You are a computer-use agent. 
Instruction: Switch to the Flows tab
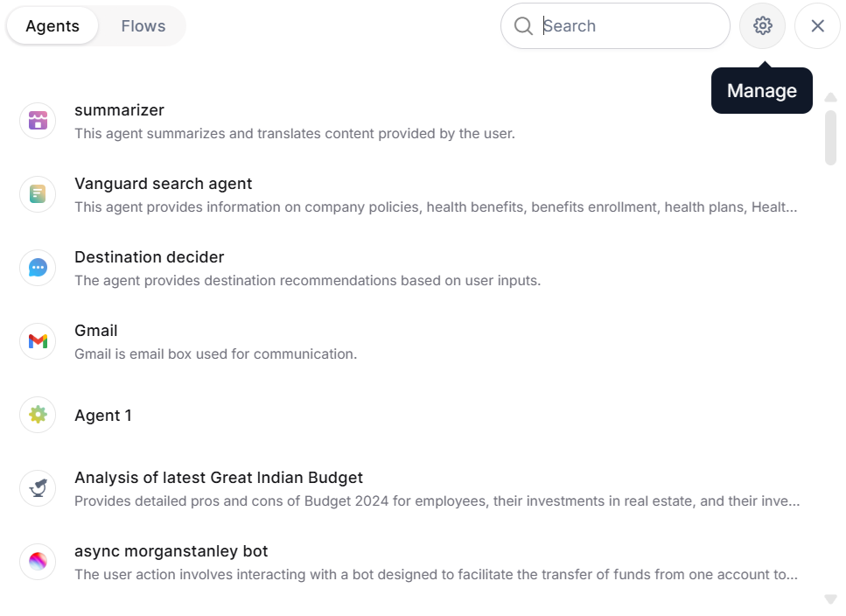(143, 26)
